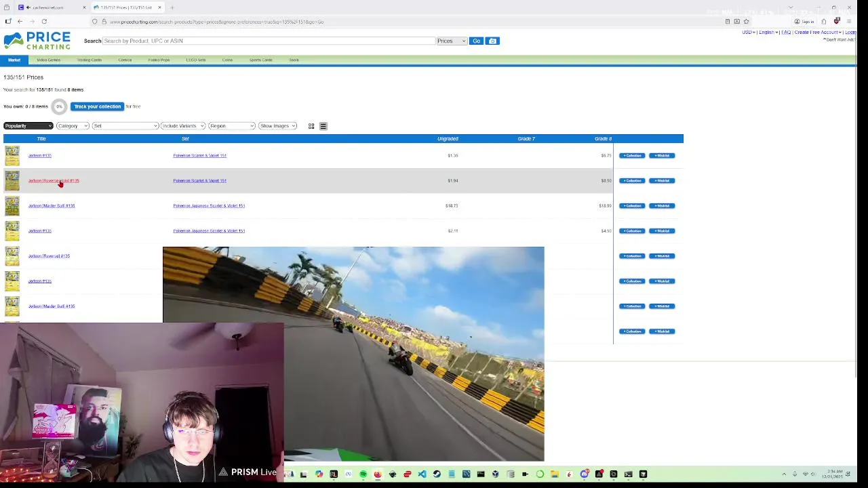Viewport: 868px width, 488px height.
Task: Click browser Sign in button
Action: click(804, 22)
